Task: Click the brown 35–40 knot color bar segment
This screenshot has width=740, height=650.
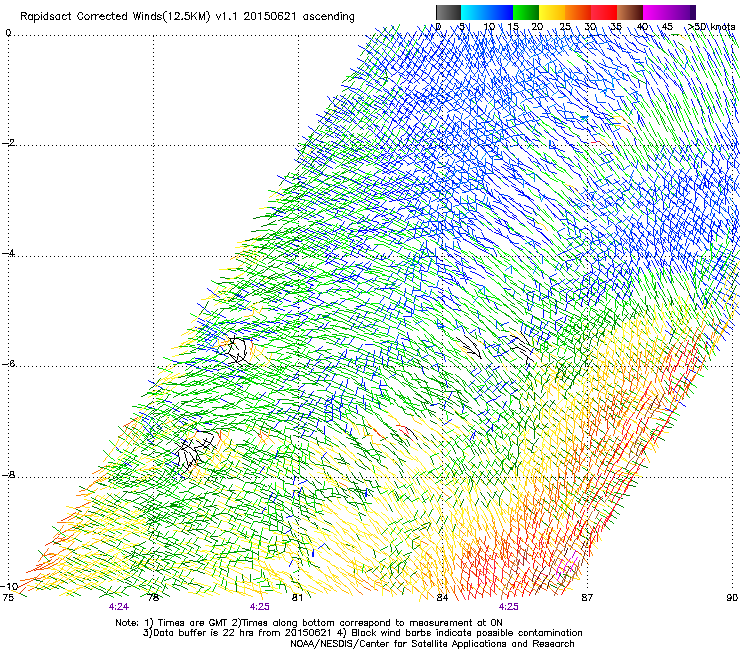Action: 630,12
